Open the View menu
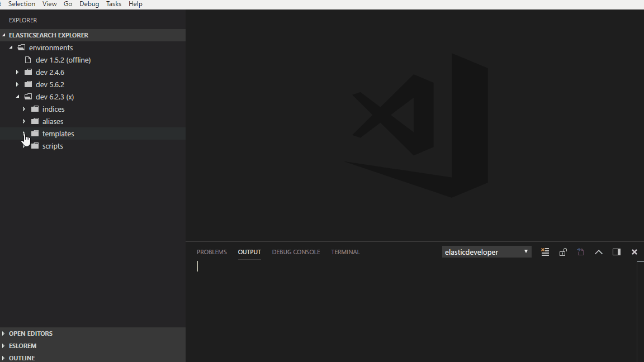The width and height of the screenshot is (644, 362). click(x=49, y=4)
